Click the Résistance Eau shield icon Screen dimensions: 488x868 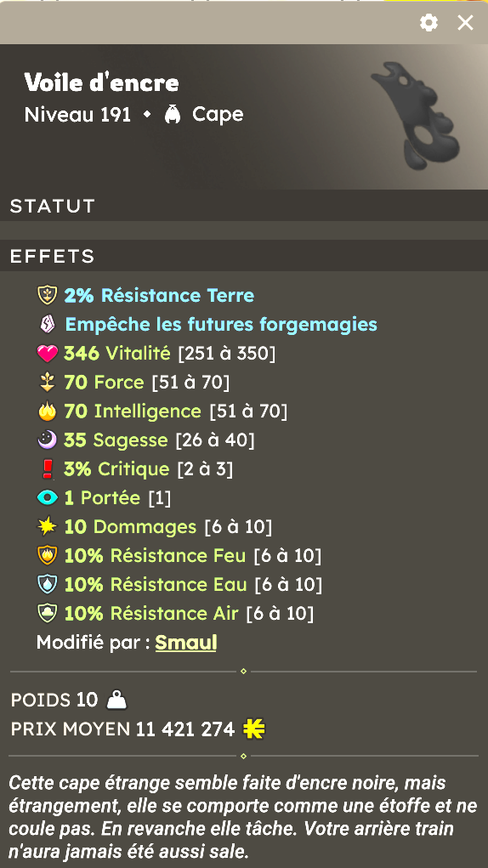(47, 585)
